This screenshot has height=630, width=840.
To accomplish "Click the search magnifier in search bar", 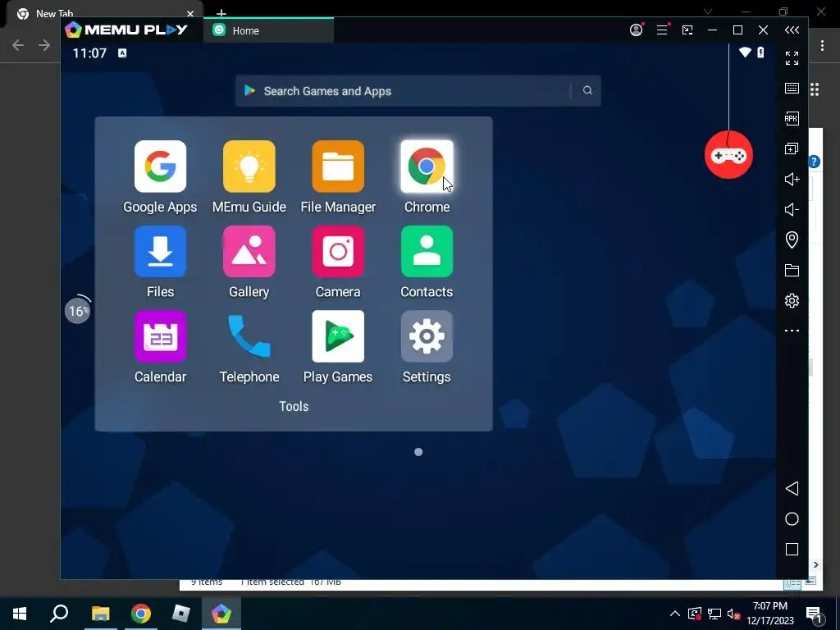I will point(587,90).
